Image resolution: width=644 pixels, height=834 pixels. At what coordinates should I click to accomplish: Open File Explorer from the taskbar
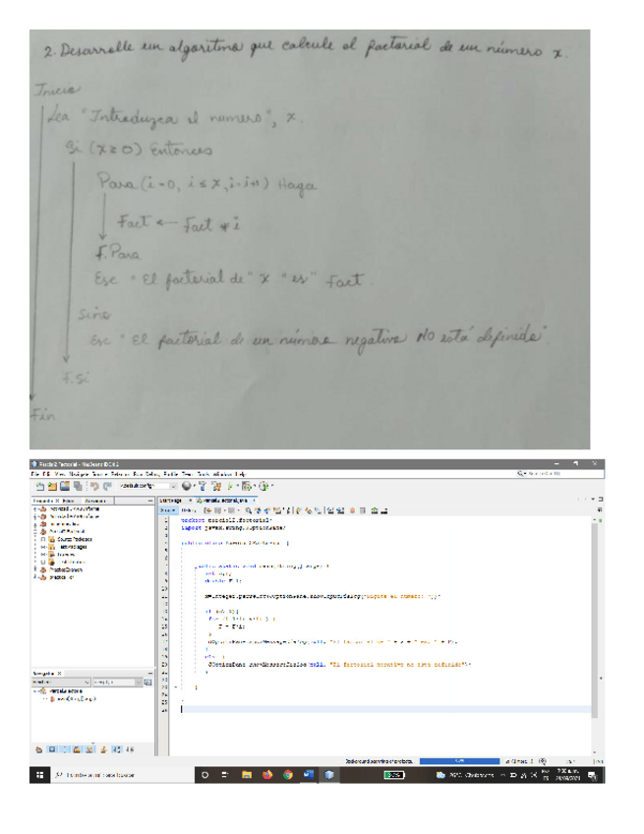(x=246, y=775)
